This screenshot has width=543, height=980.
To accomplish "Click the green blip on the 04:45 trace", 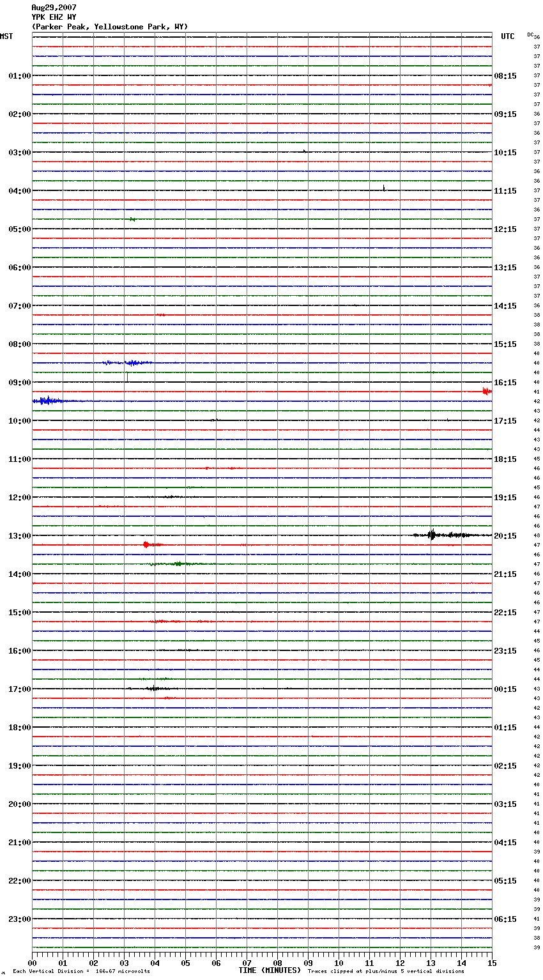I will 132,219.
